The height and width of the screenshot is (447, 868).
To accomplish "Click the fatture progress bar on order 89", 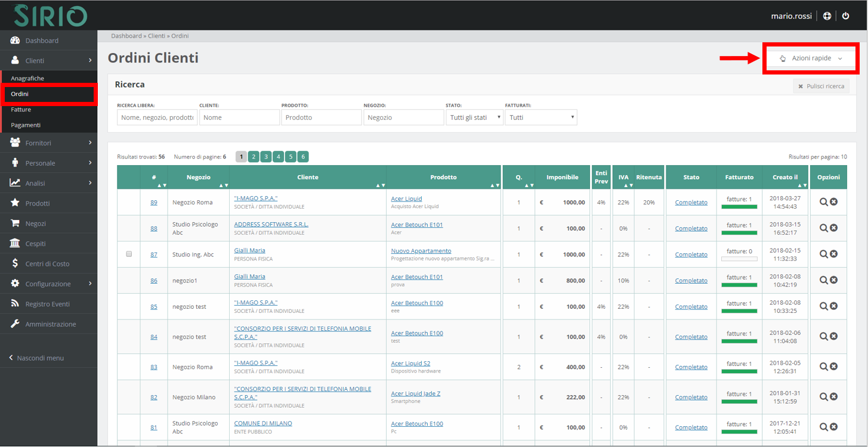I will [739, 206].
